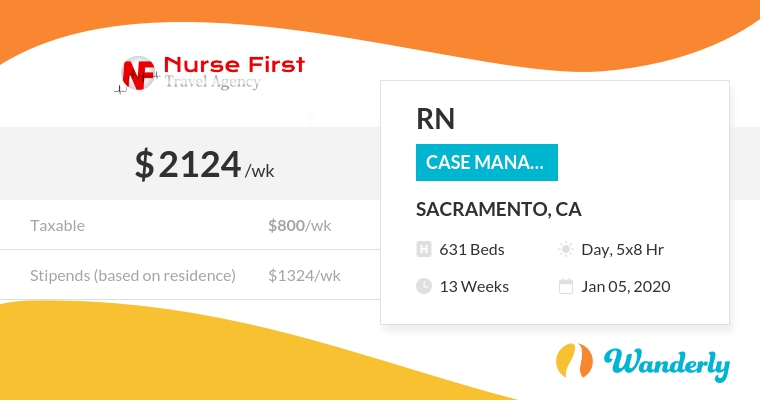The width and height of the screenshot is (760, 420).
Task: Click the SACRAMENTO, CA location heading
Action: (x=498, y=210)
